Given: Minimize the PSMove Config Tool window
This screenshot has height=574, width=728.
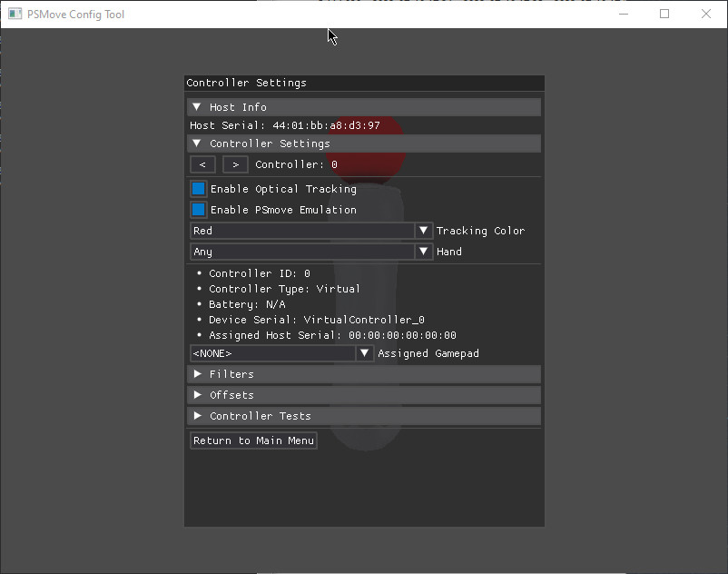Looking at the screenshot, I should click(624, 14).
